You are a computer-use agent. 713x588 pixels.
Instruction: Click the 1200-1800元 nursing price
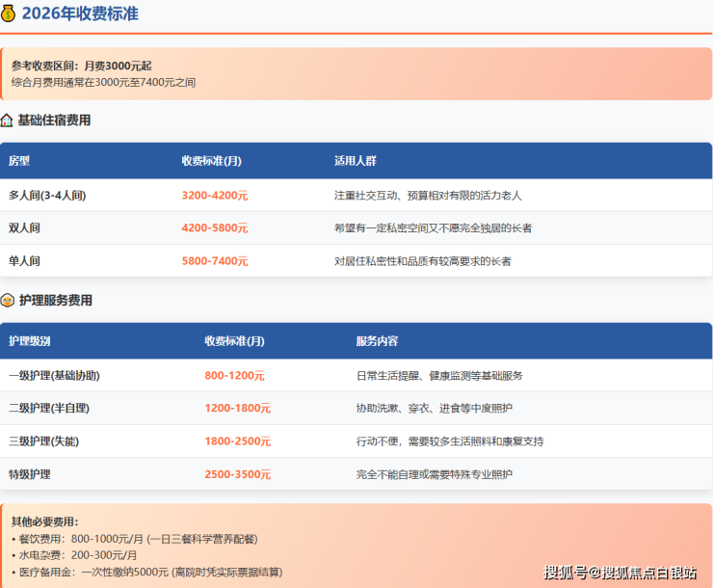pyautogui.click(x=237, y=409)
